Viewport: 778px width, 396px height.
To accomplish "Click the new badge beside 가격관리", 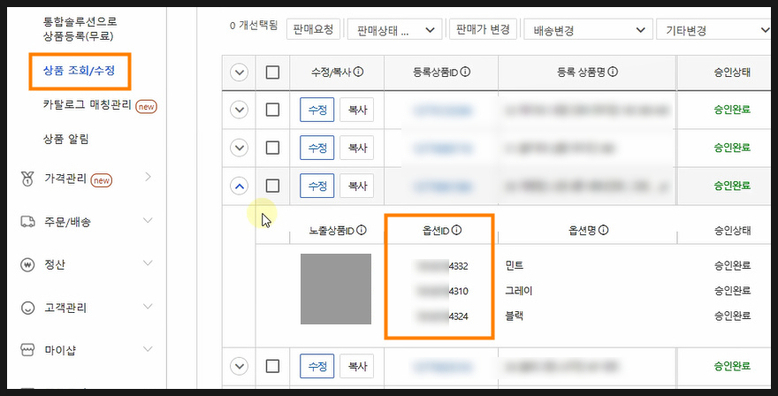I will point(101,180).
